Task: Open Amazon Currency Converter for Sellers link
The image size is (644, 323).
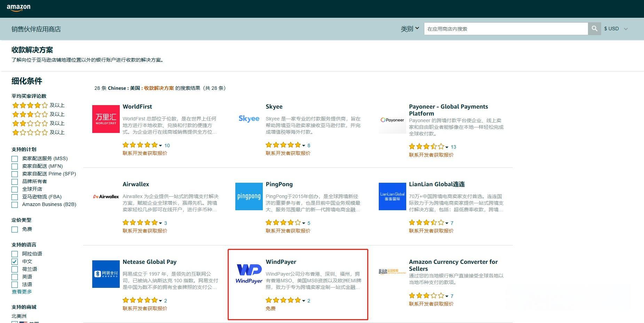Action: 453,265
